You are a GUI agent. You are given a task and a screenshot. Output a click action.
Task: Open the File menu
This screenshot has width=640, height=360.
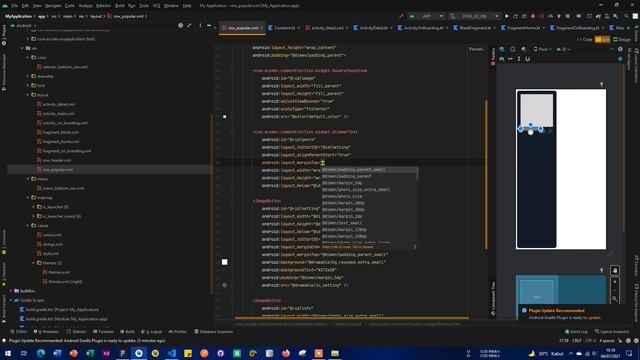15,6
